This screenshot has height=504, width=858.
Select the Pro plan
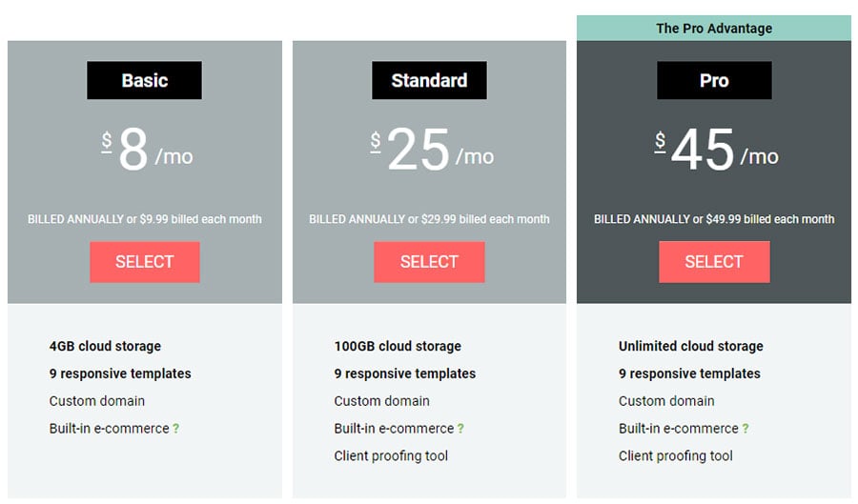point(714,262)
